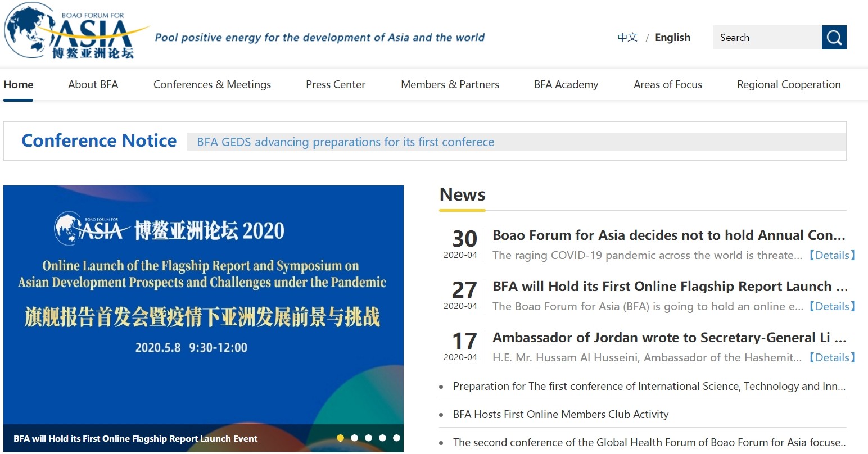Click the flagship report launch banner image
The height and width of the screenshot is (454, 868).
tap(203, 303)
